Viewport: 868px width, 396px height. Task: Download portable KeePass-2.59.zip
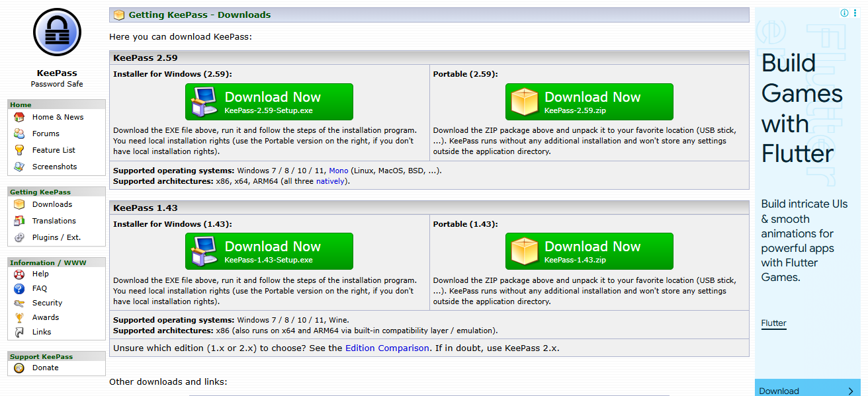[589, 102]
